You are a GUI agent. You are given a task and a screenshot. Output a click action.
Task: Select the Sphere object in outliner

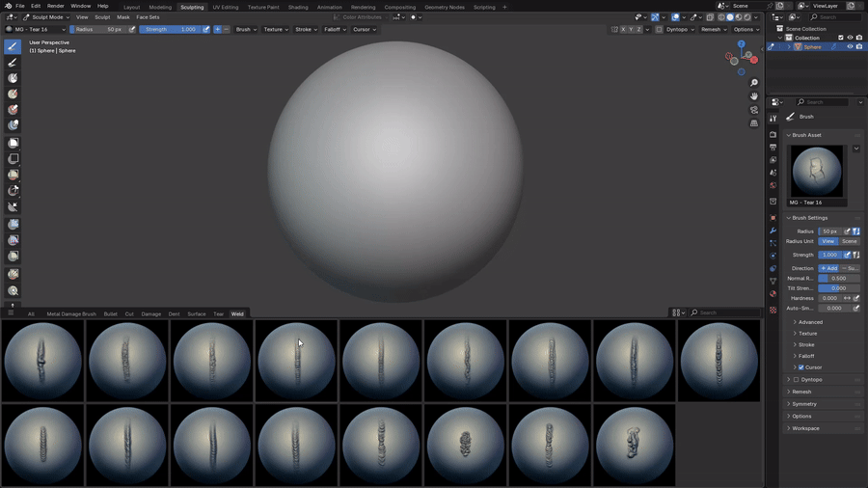pyautogui.click(x=812, y=47)
